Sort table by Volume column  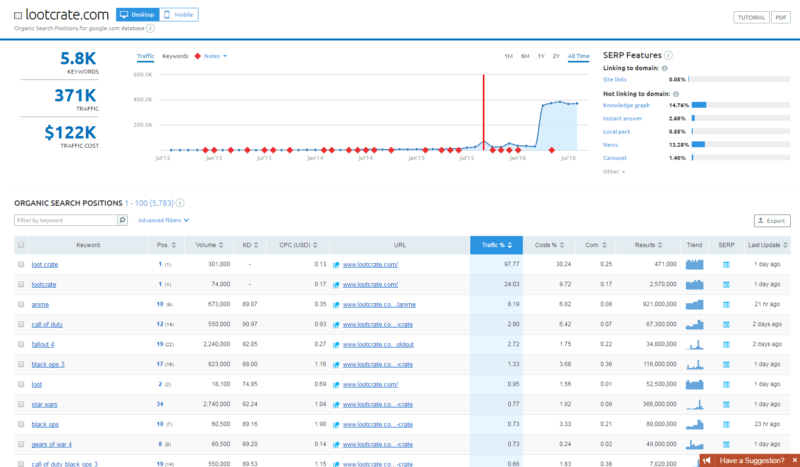(x=209, y=245)
